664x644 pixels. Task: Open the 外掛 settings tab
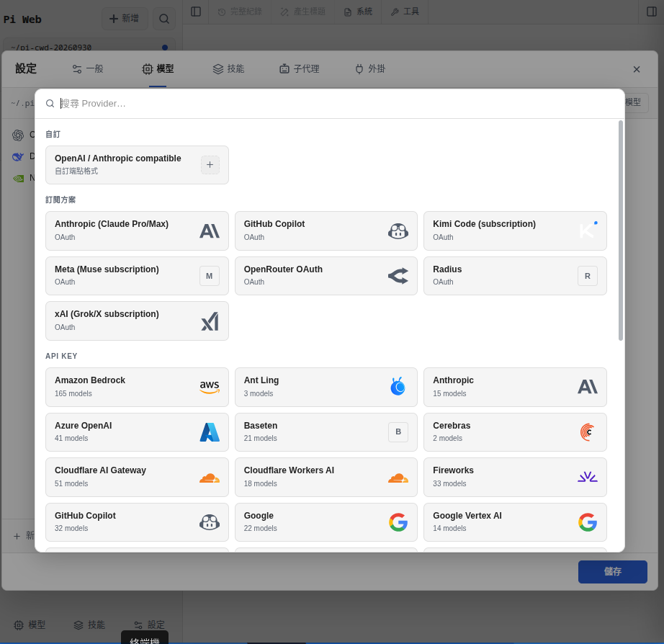click(x=370, y=69)
